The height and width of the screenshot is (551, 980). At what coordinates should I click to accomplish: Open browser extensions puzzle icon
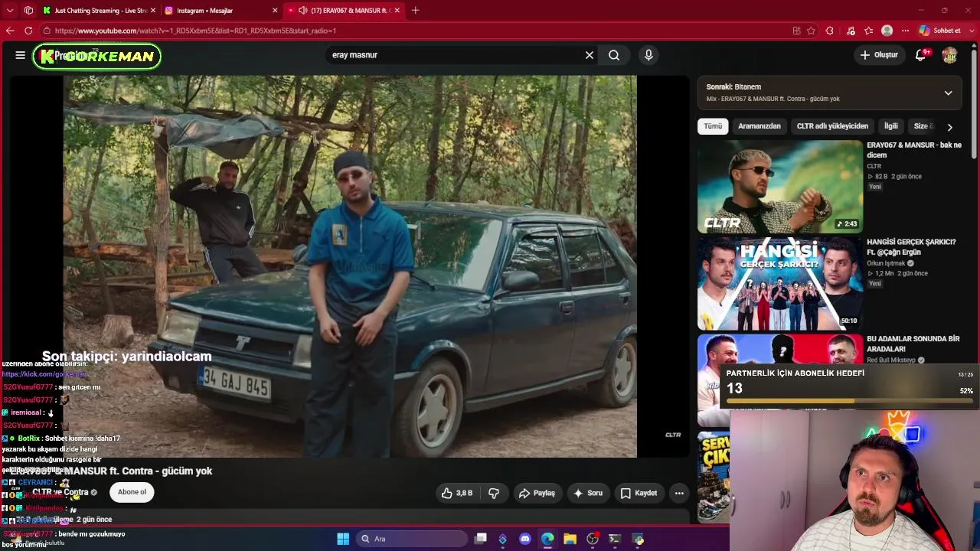pos(829,31)
